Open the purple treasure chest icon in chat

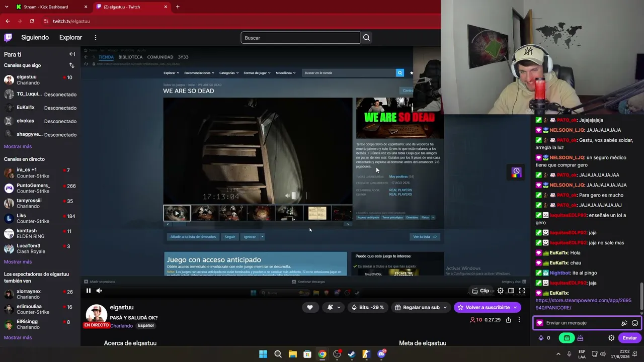click(580, 338)
